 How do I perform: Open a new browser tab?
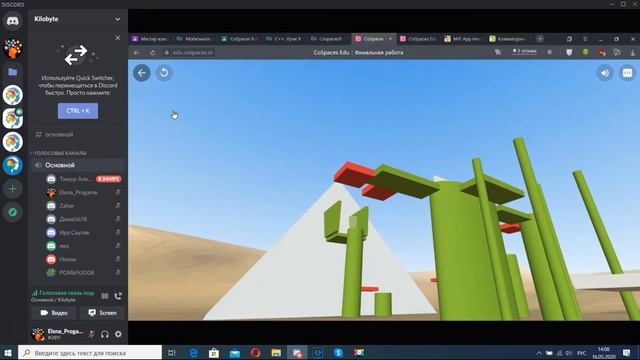point(540,39)
